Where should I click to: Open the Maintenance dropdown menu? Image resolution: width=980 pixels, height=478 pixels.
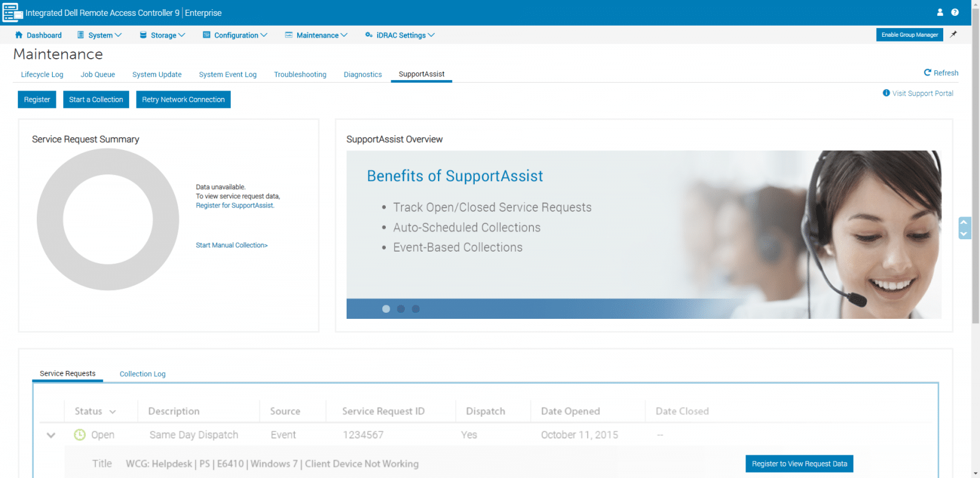tap(316, 35)
